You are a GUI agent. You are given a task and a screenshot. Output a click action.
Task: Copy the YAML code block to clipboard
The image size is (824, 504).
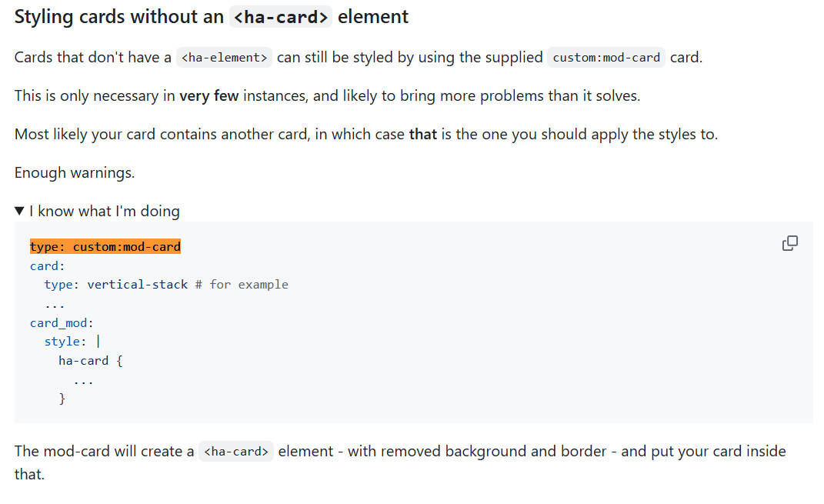[789, 244]
